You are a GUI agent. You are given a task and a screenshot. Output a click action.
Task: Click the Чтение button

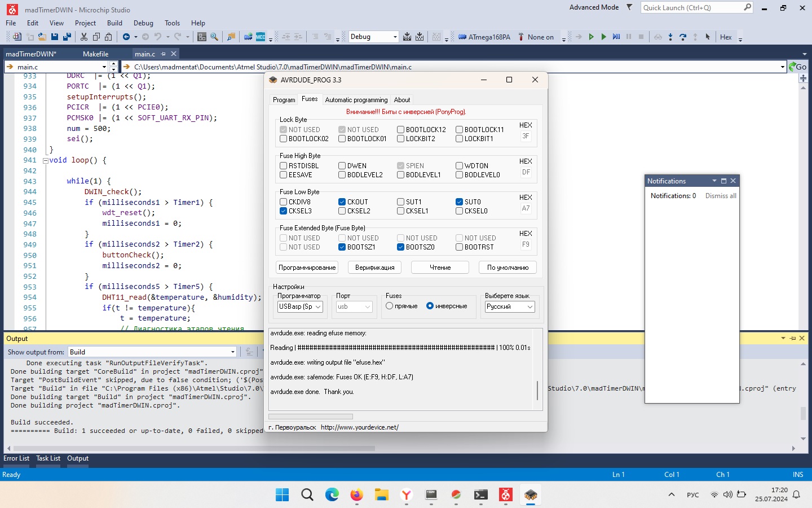[440, 268]
